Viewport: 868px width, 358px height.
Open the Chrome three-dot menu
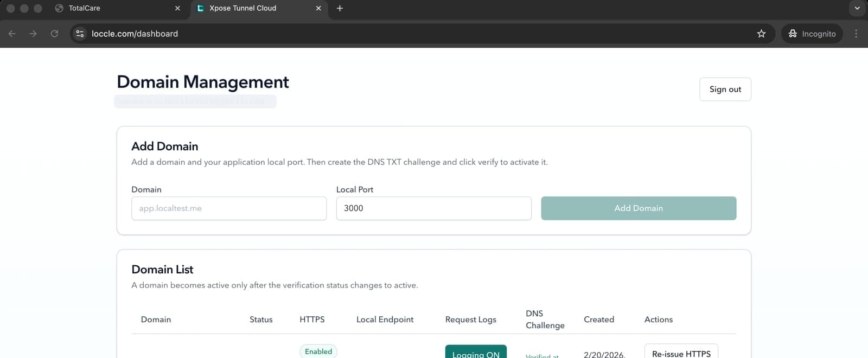[856, 34]
